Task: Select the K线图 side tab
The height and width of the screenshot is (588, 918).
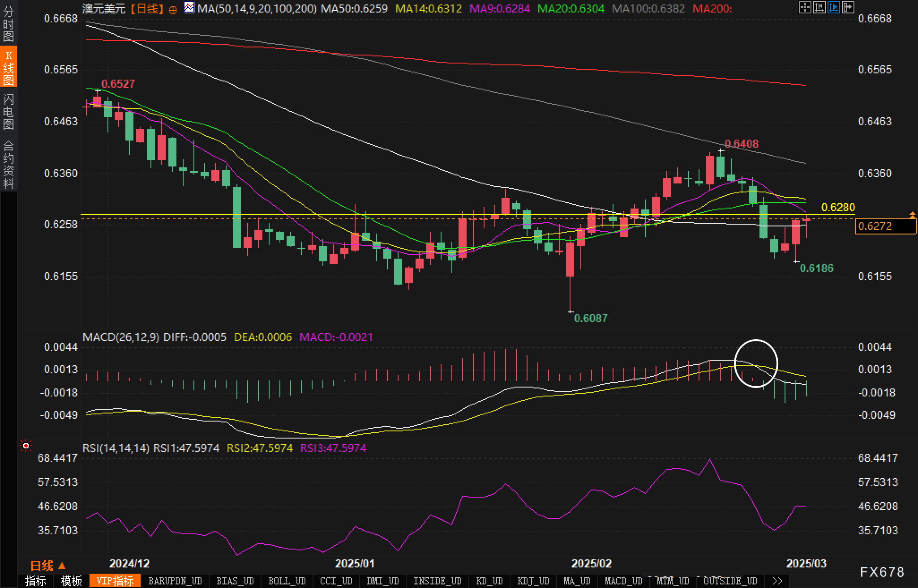Action: (8, 67)
